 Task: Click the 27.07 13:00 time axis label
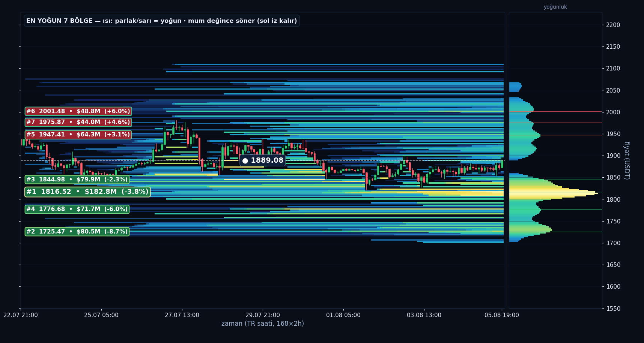pos(182,315)
